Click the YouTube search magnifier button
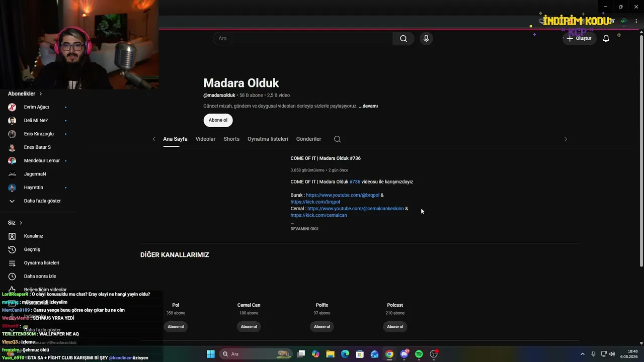 pyautogui.click(x=404, y=39)
